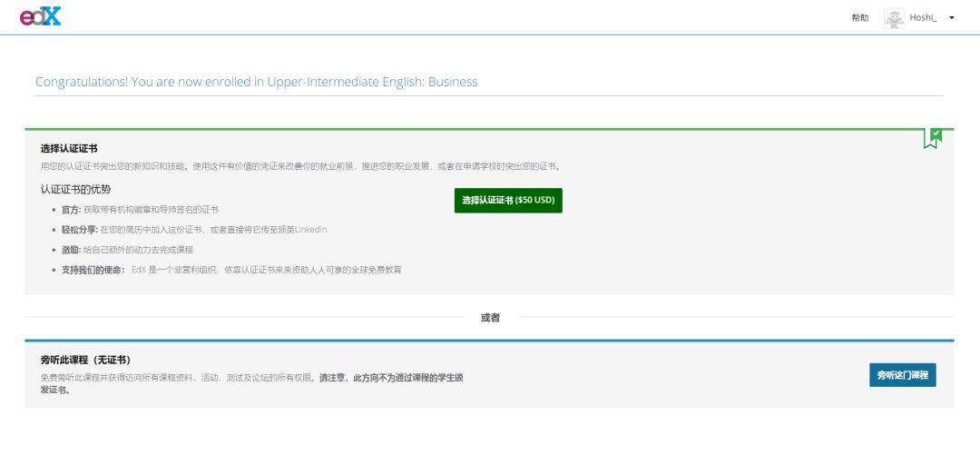Select the 轻松分享 bullet item text

click(194, 230)
